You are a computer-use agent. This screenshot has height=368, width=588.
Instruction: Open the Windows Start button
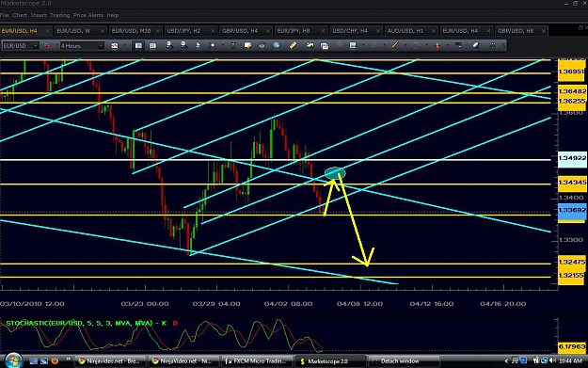pos(13,360)
